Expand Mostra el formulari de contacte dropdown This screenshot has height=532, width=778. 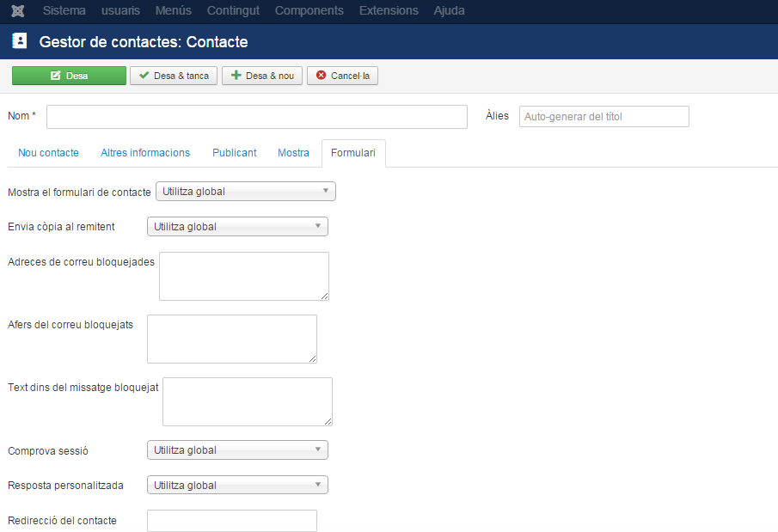[245, 192]
